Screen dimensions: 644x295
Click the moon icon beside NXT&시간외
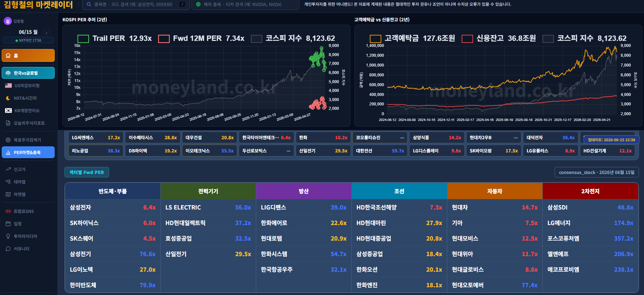pos(8,98)
